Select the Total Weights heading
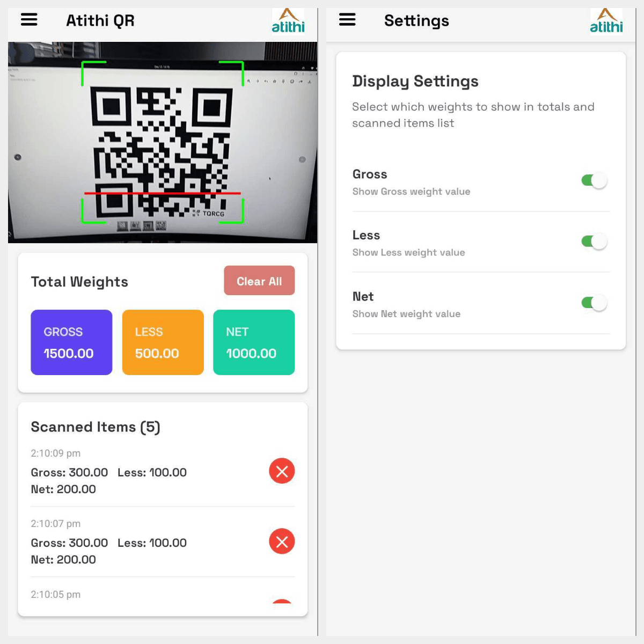 [79, 282]
